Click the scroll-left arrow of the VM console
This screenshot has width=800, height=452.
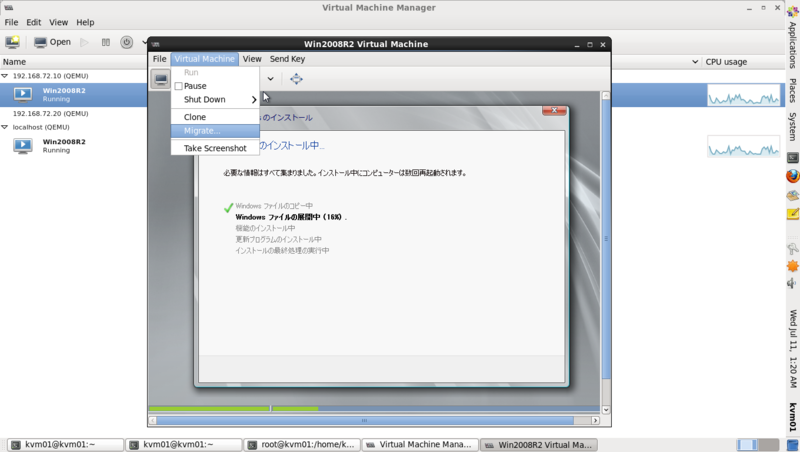[x=153, y=420]
